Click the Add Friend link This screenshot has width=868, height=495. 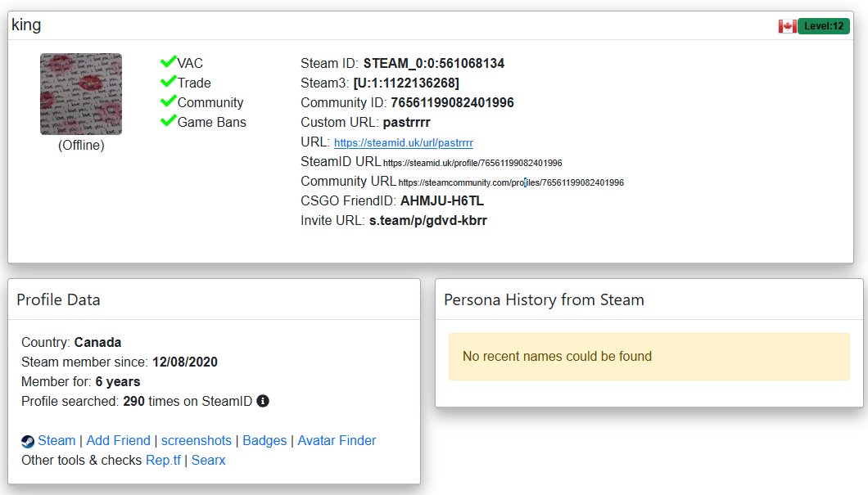[x=119, y=441]
